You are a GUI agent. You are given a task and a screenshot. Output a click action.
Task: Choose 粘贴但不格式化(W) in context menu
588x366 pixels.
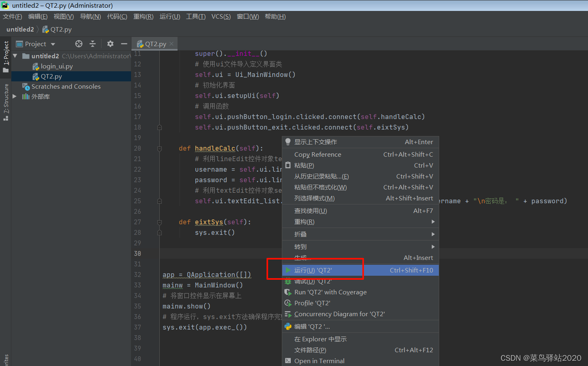pyautogui.click(x=360, y=187)
